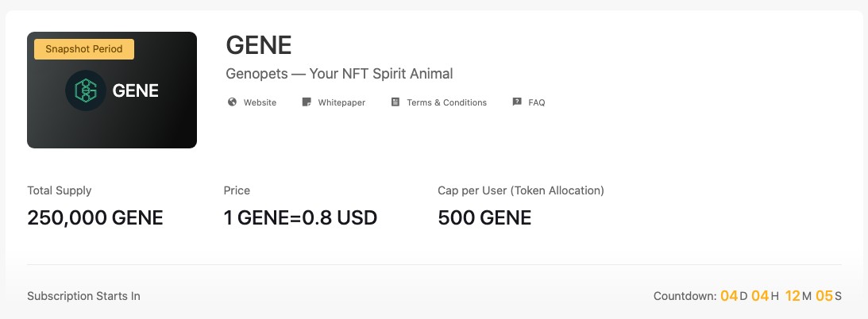
Task: Click the large GENE heading
Action: click(x=259, y=45)
